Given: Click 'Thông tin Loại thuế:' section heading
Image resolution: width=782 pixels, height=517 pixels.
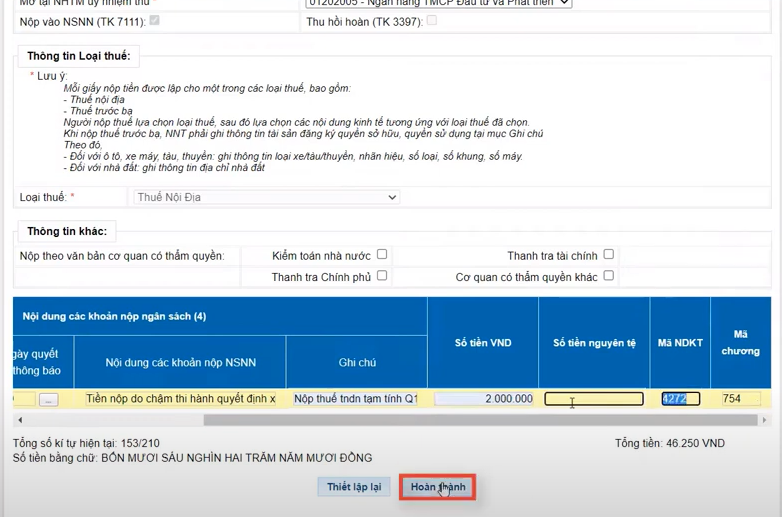Looking at the screenshot, I should pyautogui.click(x=79, y=56).
